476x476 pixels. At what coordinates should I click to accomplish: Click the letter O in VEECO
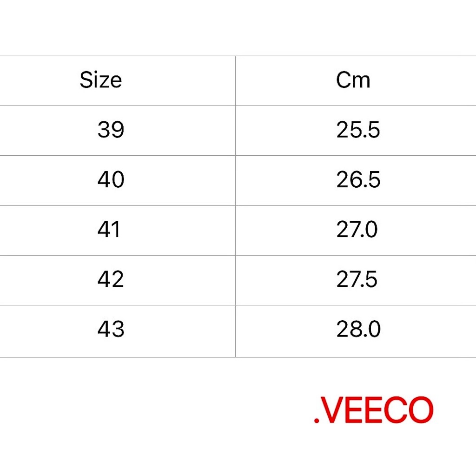coord(421,410)
